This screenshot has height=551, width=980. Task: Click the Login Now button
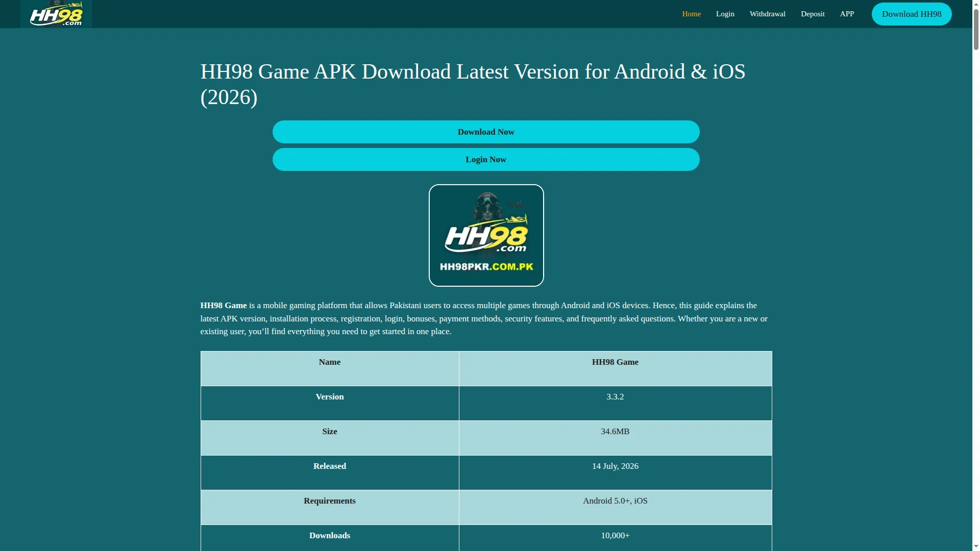[486, 159]
